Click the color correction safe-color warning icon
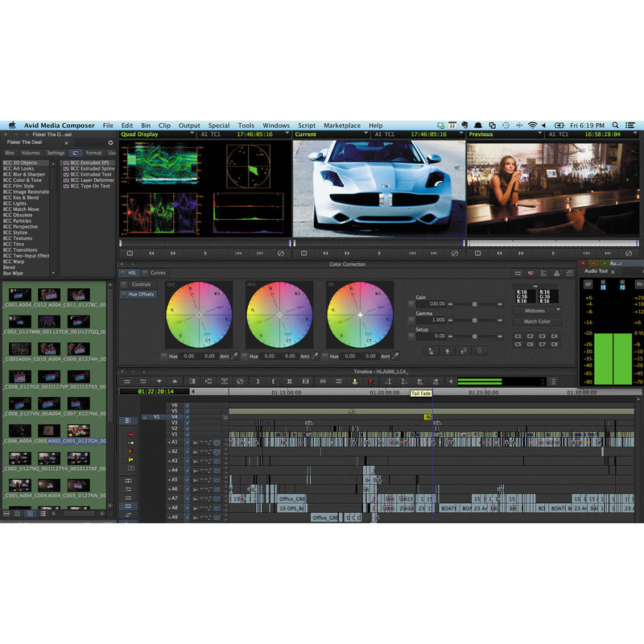The height and width of the screenshot is (644, 644). [x=556, y=273]
